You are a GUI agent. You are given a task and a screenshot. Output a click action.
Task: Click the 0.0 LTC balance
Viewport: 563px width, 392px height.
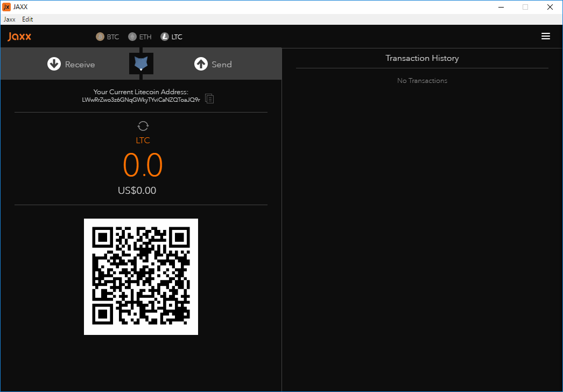(x=143, y=165)
